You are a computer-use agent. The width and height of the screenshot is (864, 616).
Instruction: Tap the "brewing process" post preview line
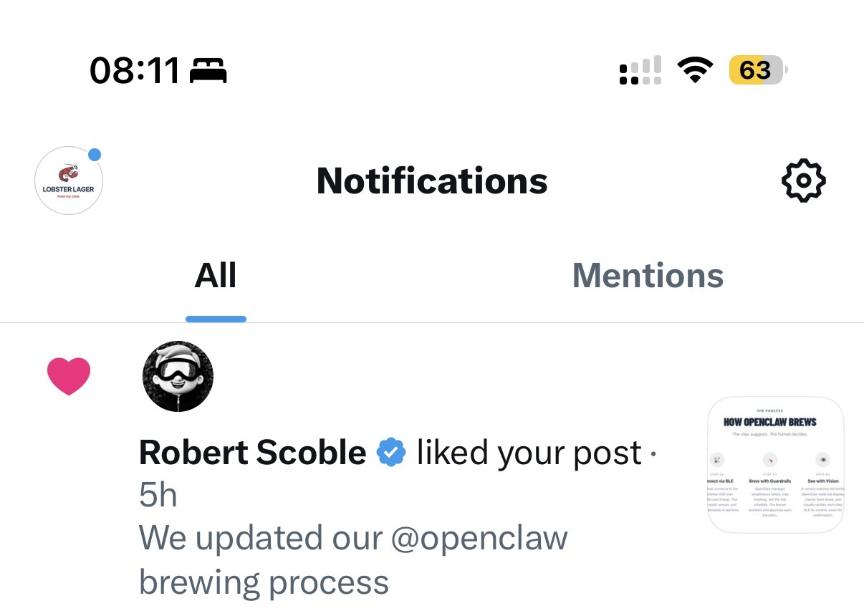[264, 582]
